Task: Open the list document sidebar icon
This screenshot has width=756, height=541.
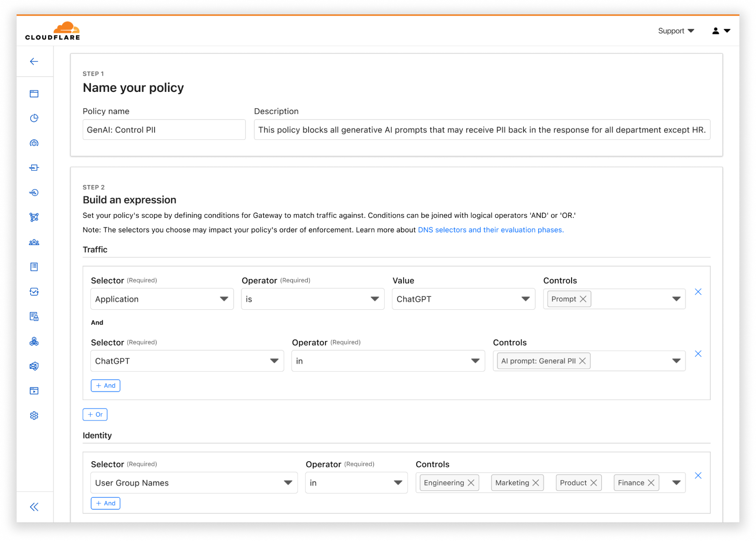Action: pyautogui.click(x=34, y=267)
